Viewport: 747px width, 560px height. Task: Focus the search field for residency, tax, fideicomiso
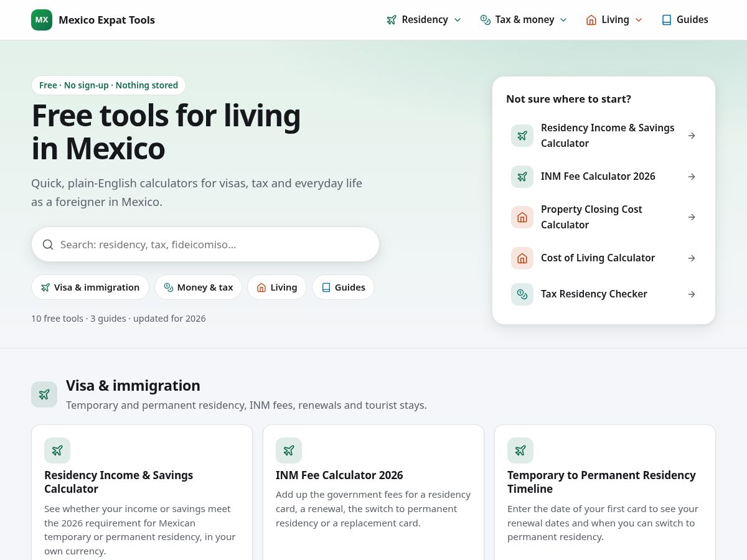pyautogui.click(x=205, y=245)
